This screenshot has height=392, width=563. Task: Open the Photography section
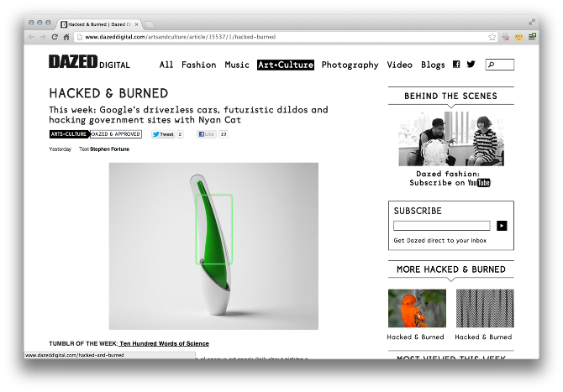[x=350, y=65]
